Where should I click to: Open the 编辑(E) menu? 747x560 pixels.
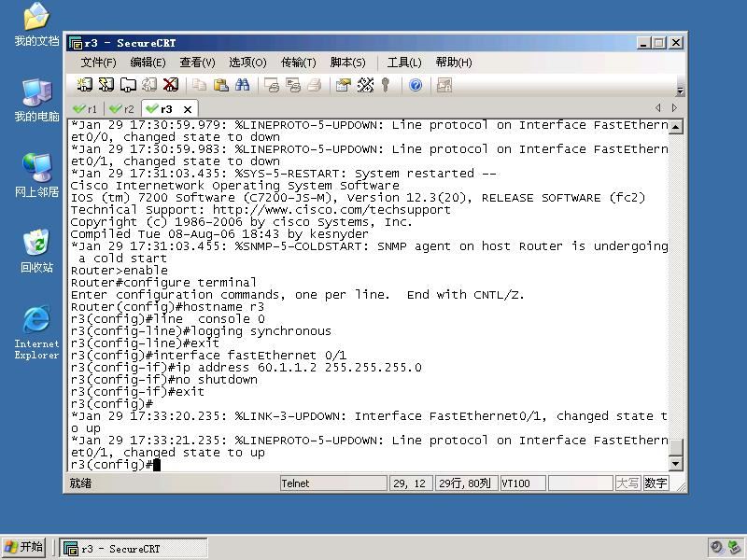[x=148, y=63]
